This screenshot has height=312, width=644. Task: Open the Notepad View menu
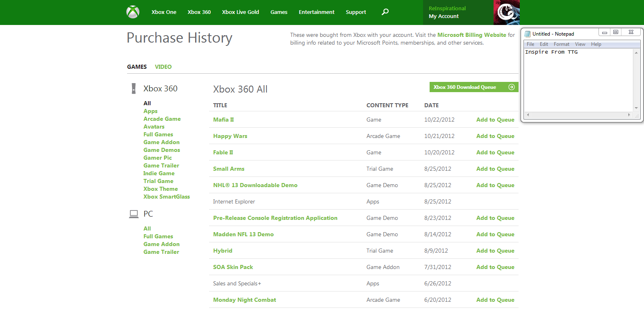click(580, 44)
